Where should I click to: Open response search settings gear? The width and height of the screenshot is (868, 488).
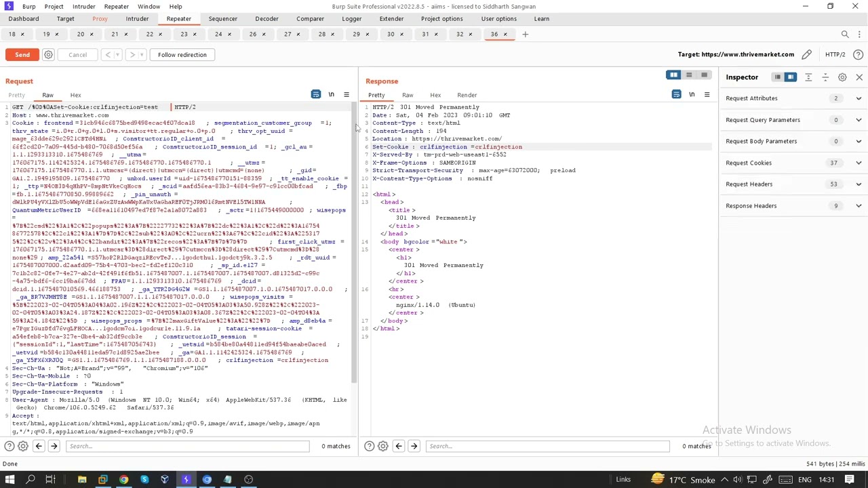point(383,446)
